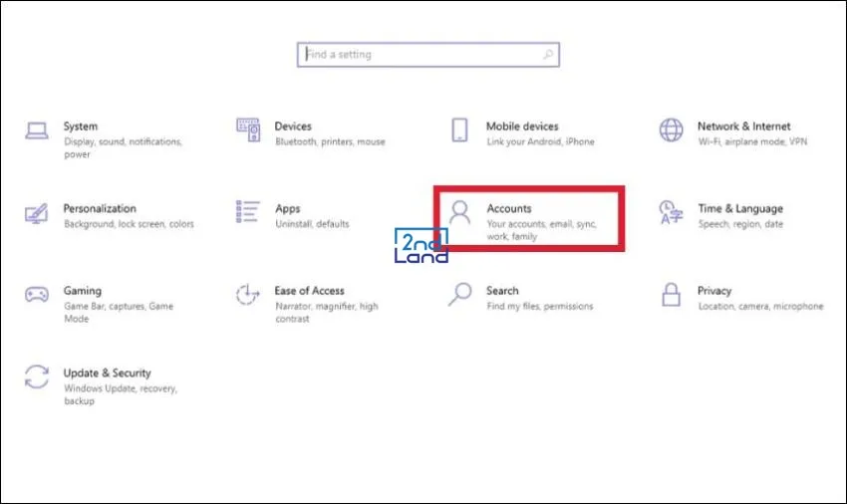Image resolution: width=847 pixels, height=504 pixels.
Task: Click the Network & Internet globe icon
Action: tap(671, 130)
